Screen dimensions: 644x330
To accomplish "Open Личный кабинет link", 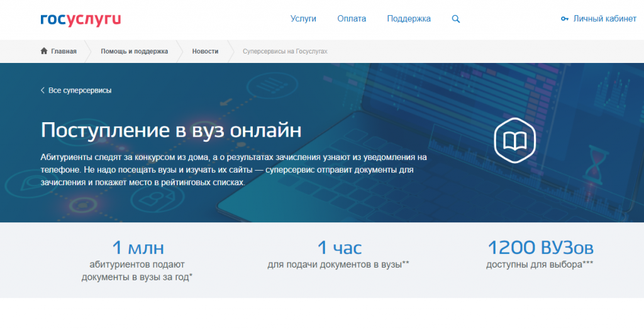I will (x=604, y=19).
